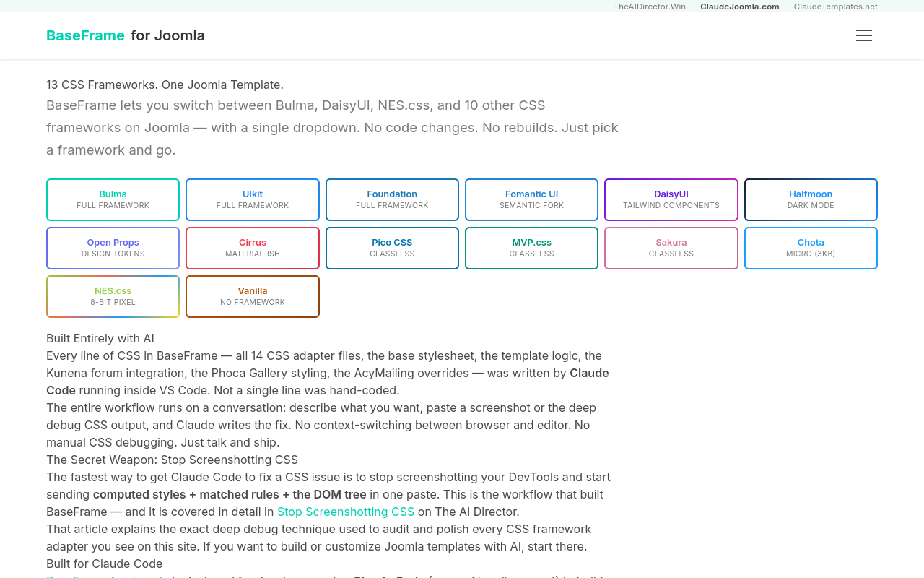
Task: Switch to the UIkit framework
Action: pos(253,199)
